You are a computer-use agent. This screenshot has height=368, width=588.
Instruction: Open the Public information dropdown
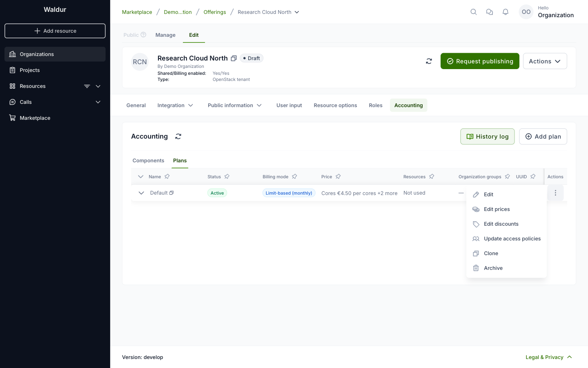[235, 105]
